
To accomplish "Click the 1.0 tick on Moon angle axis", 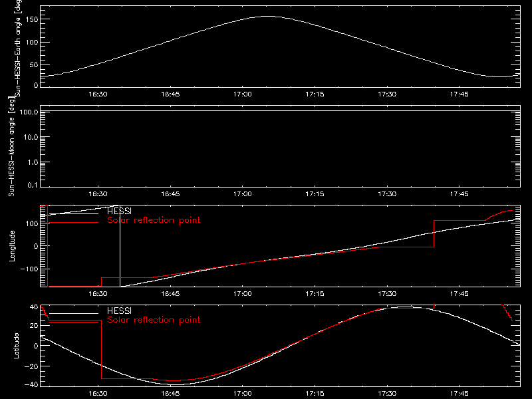I will [33, 162].
